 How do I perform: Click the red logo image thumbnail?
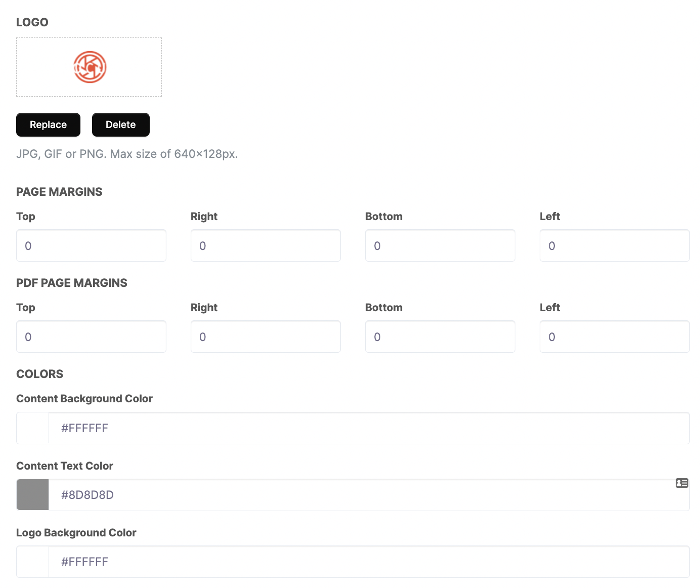coord(90,67)
